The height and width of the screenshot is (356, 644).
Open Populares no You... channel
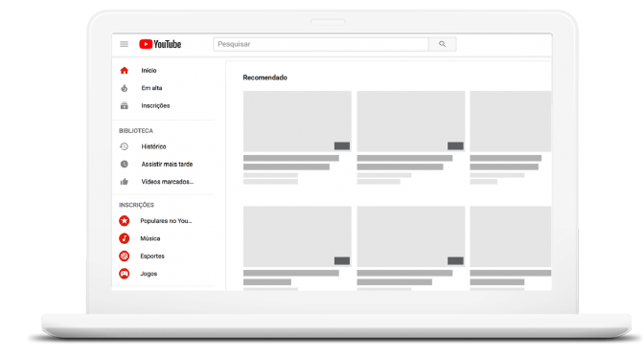pos(167,221)
